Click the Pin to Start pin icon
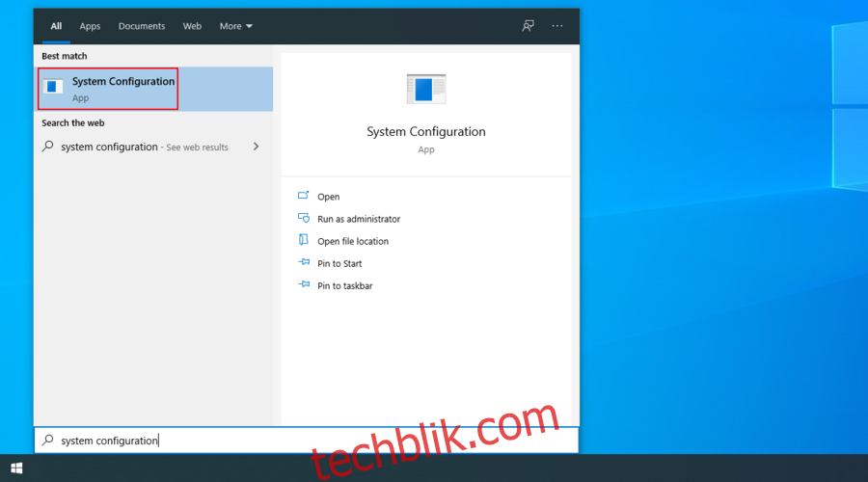 coord(304,262)
